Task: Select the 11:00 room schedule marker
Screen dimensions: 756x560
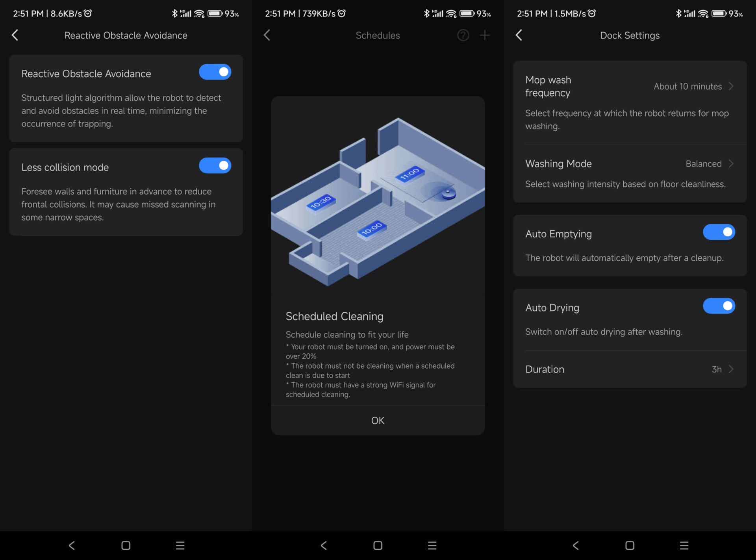Action: pyautogui.click(x=410, y=174)
